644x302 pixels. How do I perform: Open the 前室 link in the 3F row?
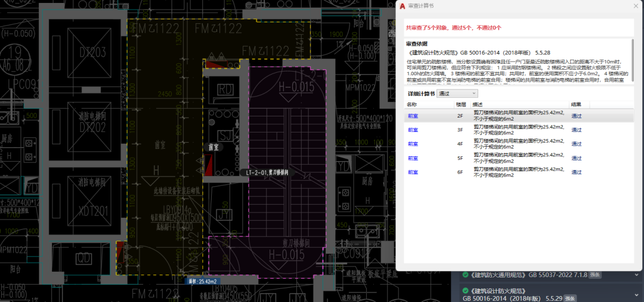(x=413, y=130)
